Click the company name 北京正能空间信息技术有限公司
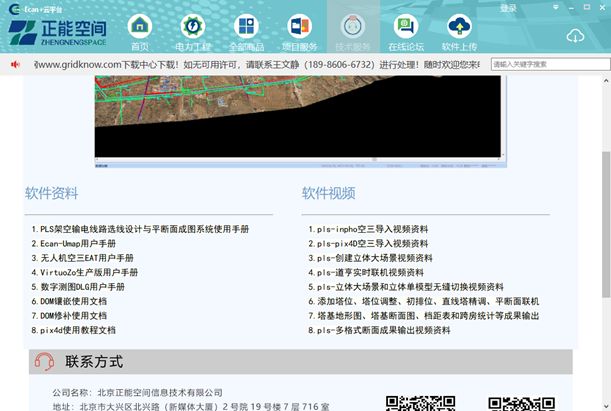 (160, 392)
